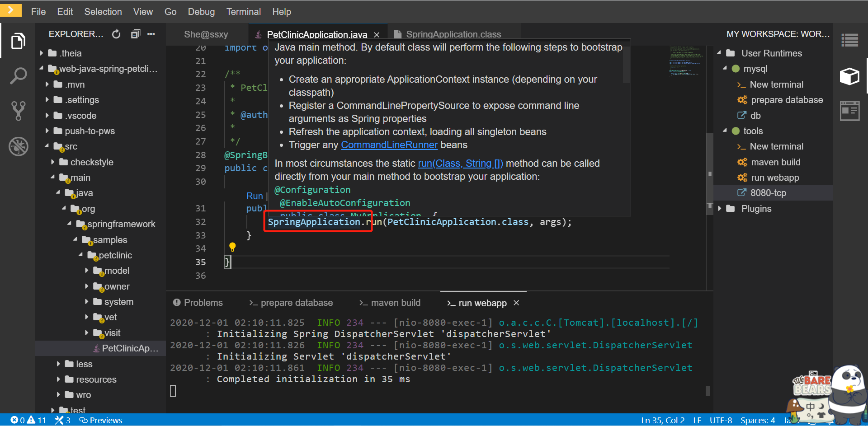The height and width of the screenshot is (426, 868).
Task: Click the editor minimap preview
Action: tap(686, 61)
